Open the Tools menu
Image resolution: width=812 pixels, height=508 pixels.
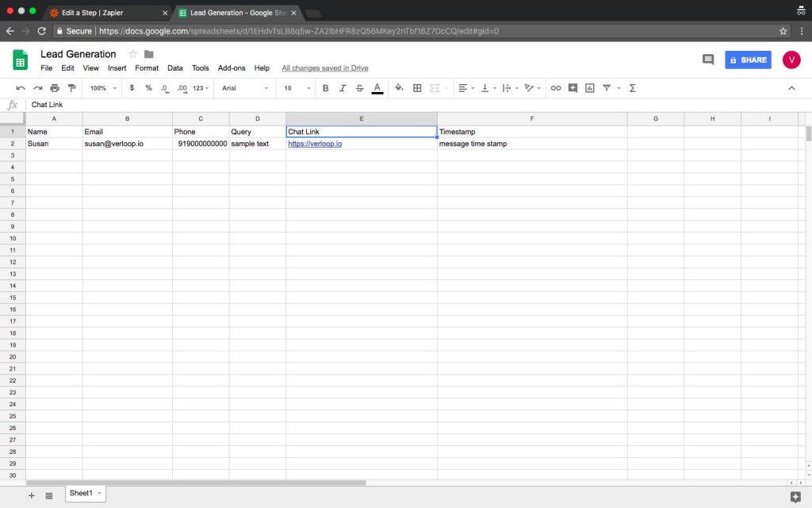pos(201,68)
